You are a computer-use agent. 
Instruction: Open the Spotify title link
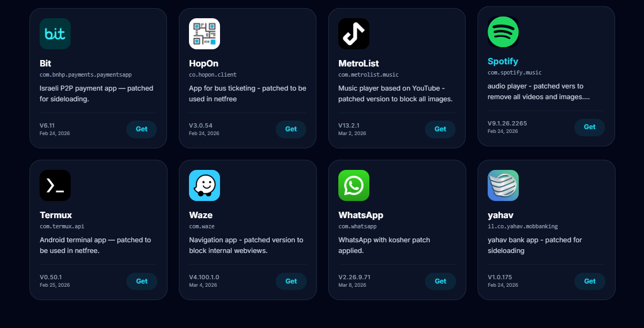point(503,61)
